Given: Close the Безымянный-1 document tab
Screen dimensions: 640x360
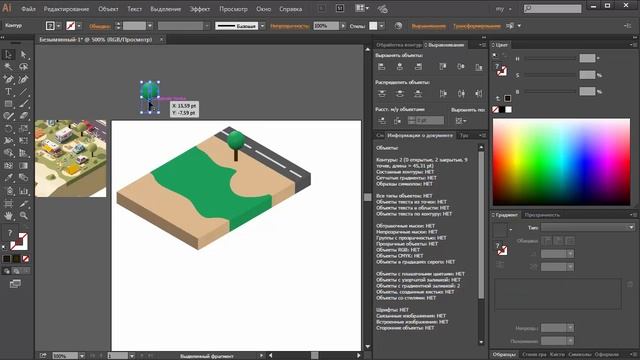Looking at the screenshot, I should click(161, 40).
